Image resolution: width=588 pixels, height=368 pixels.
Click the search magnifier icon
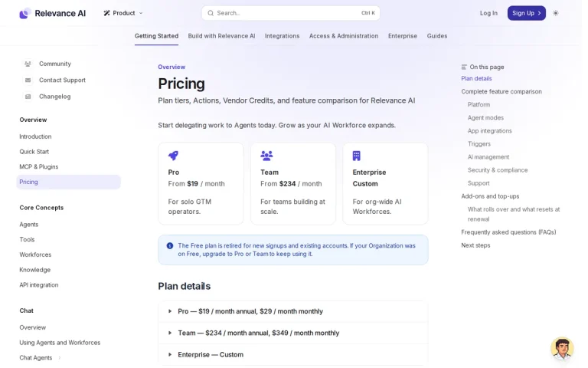tap(211, 13)
